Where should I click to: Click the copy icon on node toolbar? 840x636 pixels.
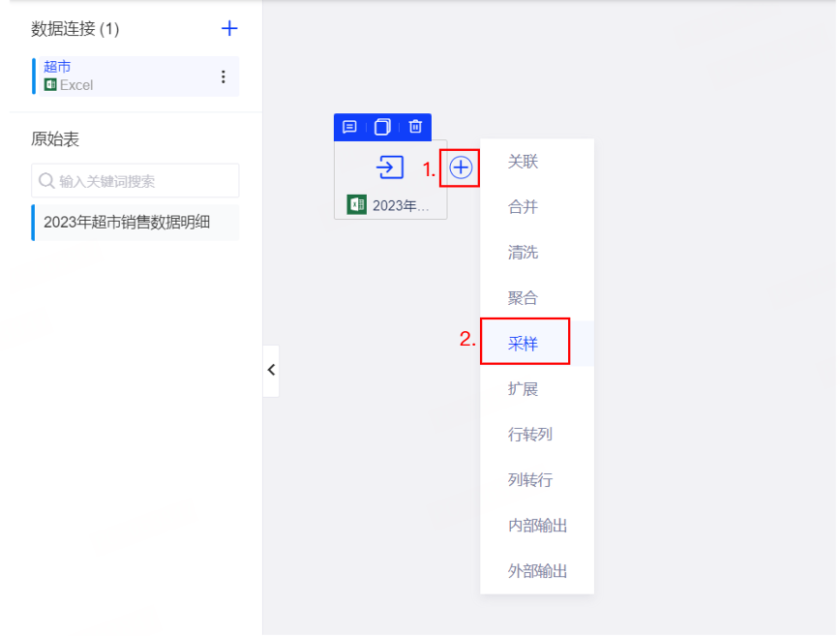[x=382, y=127]
